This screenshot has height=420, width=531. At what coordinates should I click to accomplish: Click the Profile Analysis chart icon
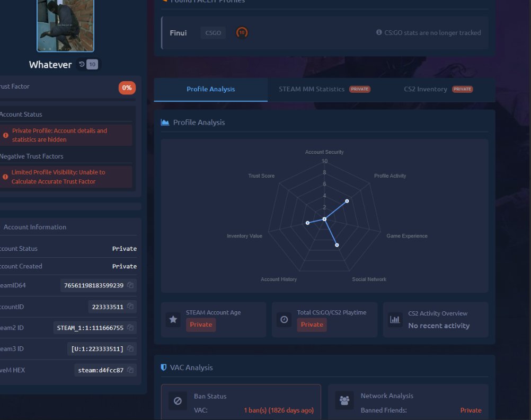click(x=165, y=122)
